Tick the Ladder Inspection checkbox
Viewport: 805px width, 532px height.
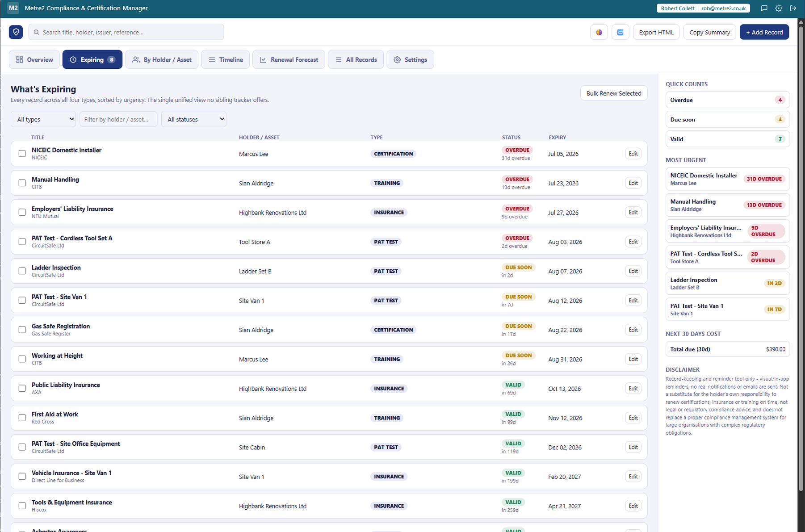(22, 271)
